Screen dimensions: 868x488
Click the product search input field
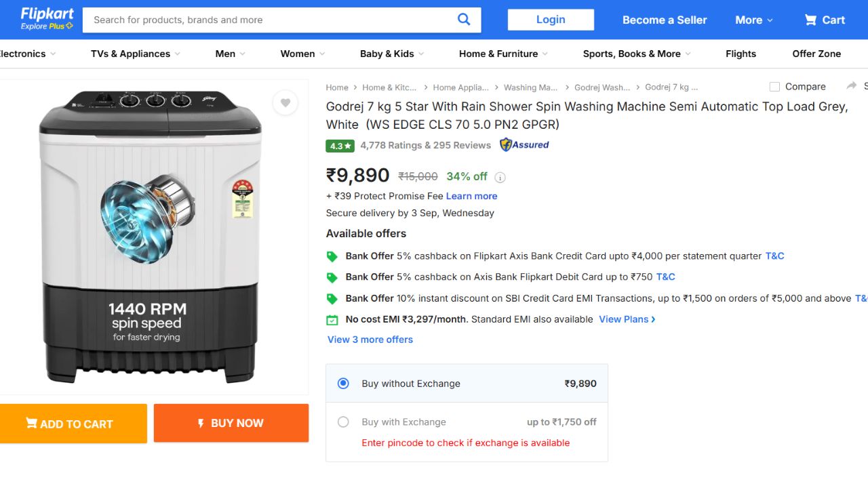click(x=271, y=20)
